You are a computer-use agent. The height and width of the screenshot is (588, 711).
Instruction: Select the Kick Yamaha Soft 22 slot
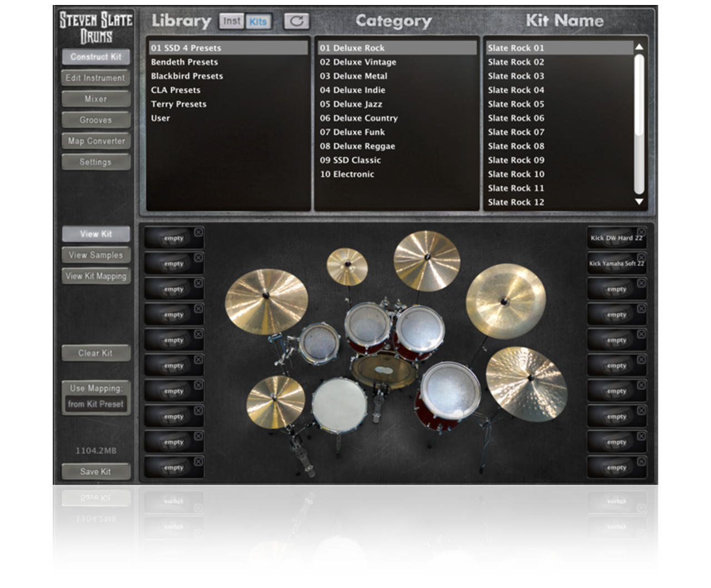pos(615,264)
